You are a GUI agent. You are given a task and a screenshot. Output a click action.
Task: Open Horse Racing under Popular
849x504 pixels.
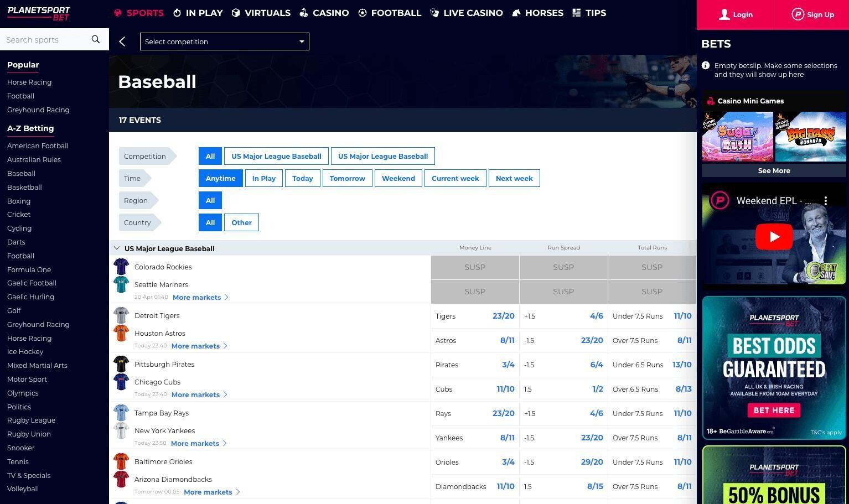click(x=29, y=82)
